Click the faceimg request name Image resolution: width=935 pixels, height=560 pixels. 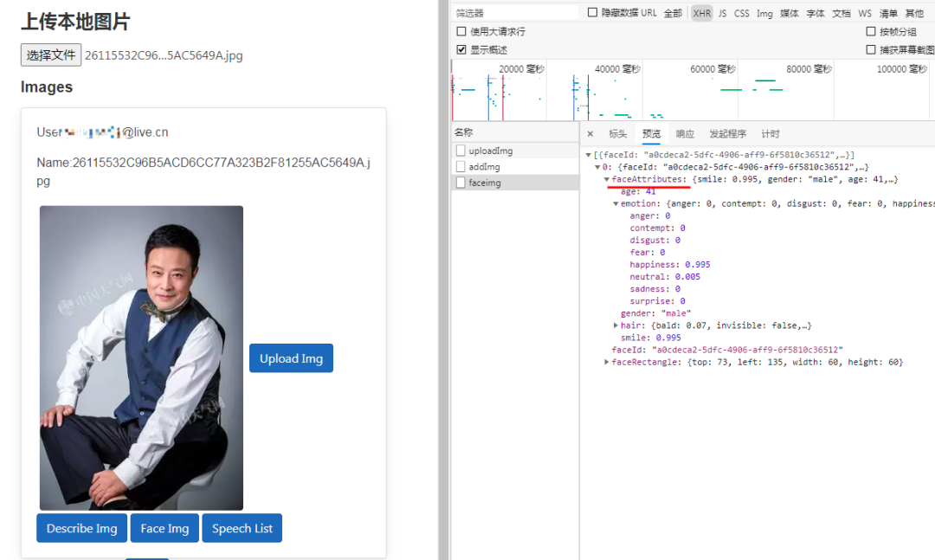click(x=485, y=183)
